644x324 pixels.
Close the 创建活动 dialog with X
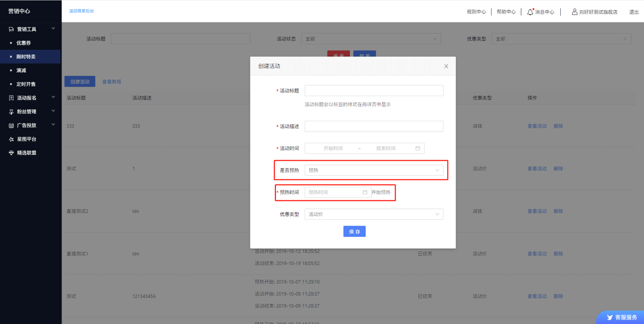coord(446,66)
